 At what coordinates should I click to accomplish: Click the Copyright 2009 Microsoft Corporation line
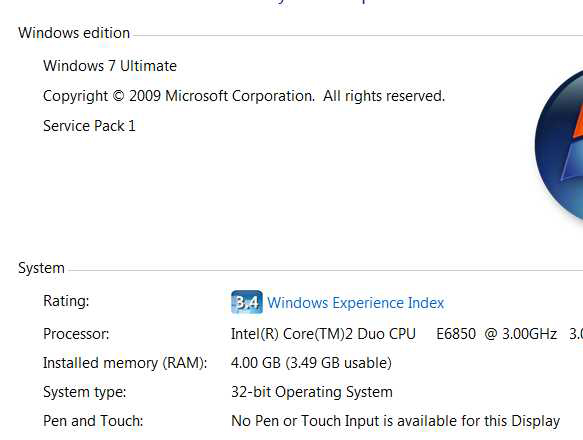244,96
